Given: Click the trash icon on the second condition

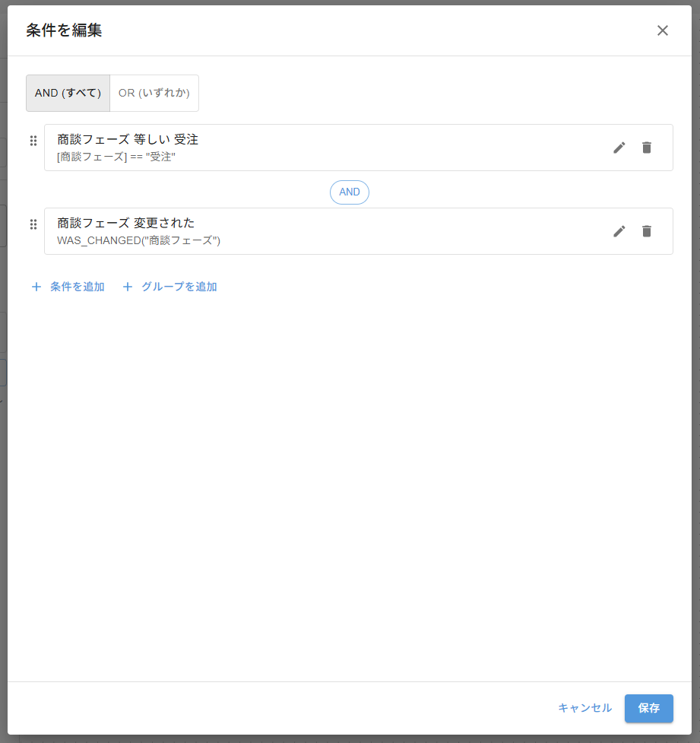Looking at the screenshot, I should pos(647,231).
